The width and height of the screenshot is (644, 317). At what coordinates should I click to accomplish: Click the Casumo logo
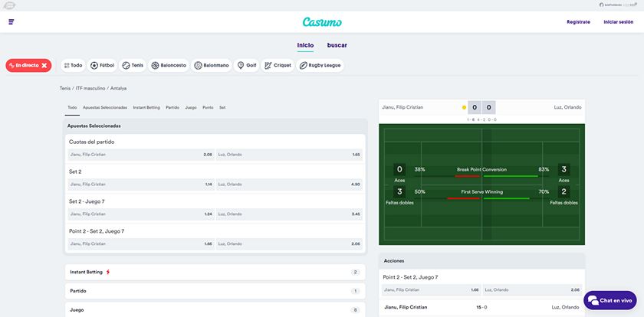[x=322, y=22]
